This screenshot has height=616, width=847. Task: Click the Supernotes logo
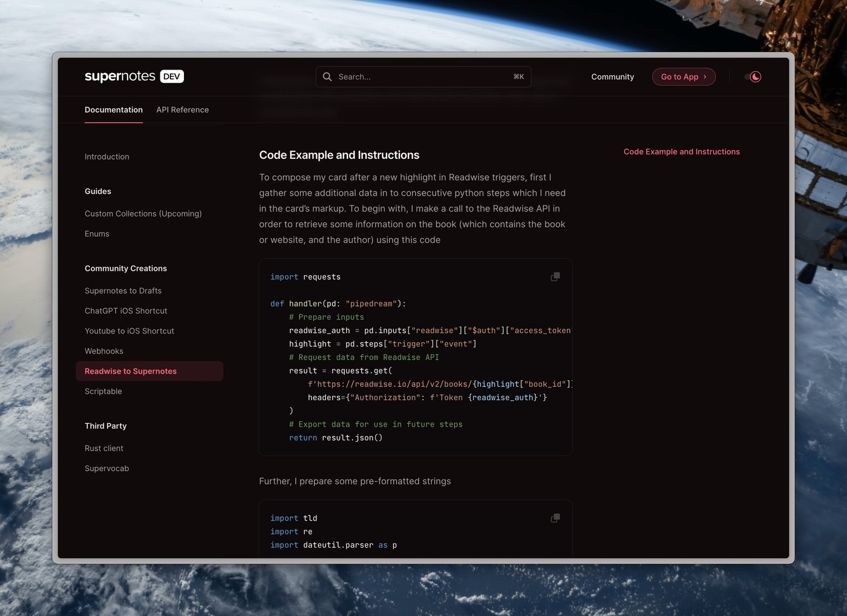(119, 76)
